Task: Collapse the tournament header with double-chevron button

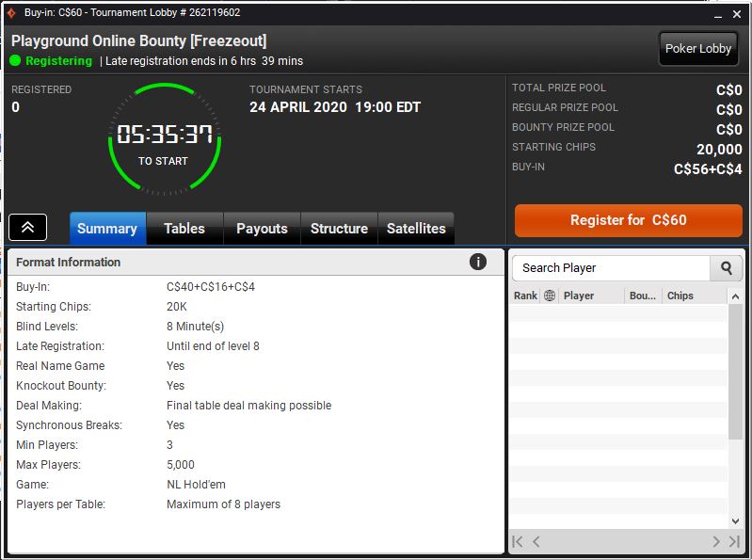Action: coord(28,227)
